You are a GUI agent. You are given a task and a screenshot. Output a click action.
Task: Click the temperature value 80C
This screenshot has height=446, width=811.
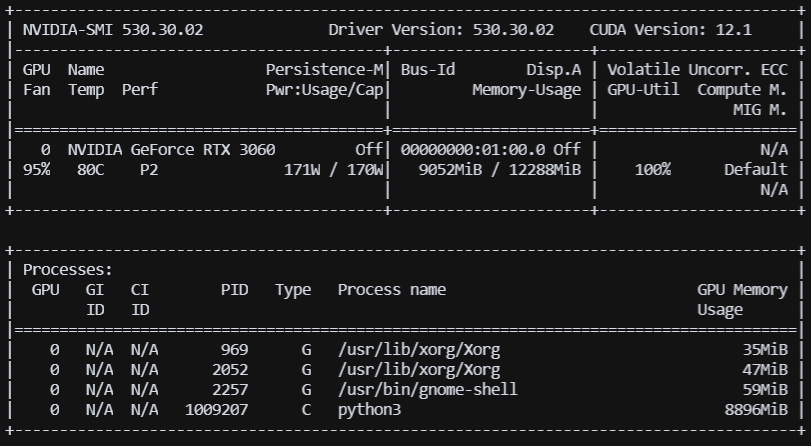(91, 170)
